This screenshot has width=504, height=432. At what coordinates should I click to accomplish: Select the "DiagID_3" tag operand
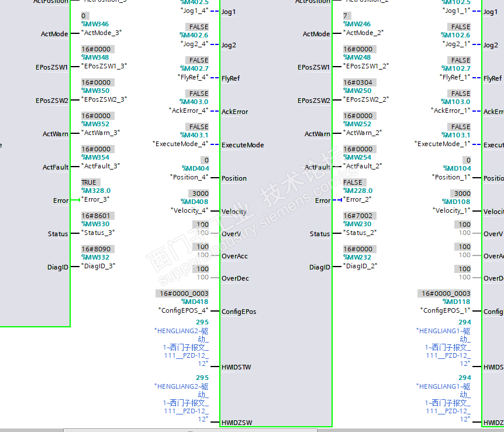[98, 266]
